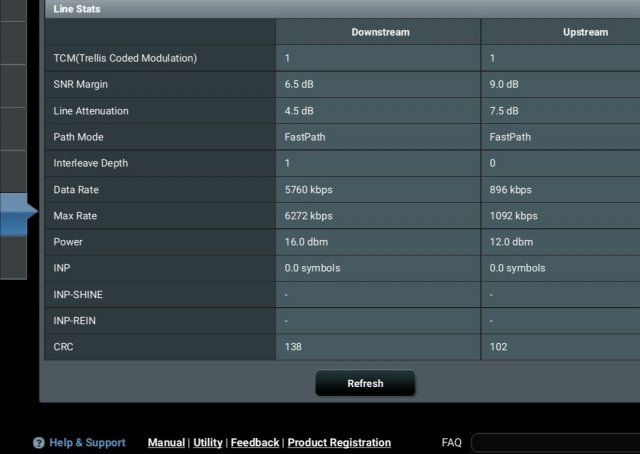Open the Product Registration link
Viewport: 640px width, 454px height.
pyautogui.click(x=339, y=443)
